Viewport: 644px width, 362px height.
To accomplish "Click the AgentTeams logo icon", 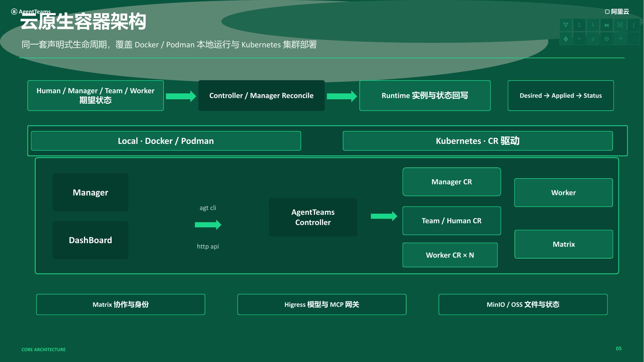I will (x=14, y=11).
